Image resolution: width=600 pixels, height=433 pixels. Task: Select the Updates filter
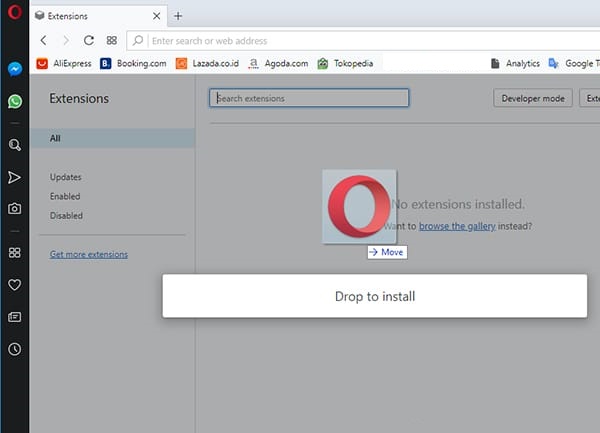[65, 177]
